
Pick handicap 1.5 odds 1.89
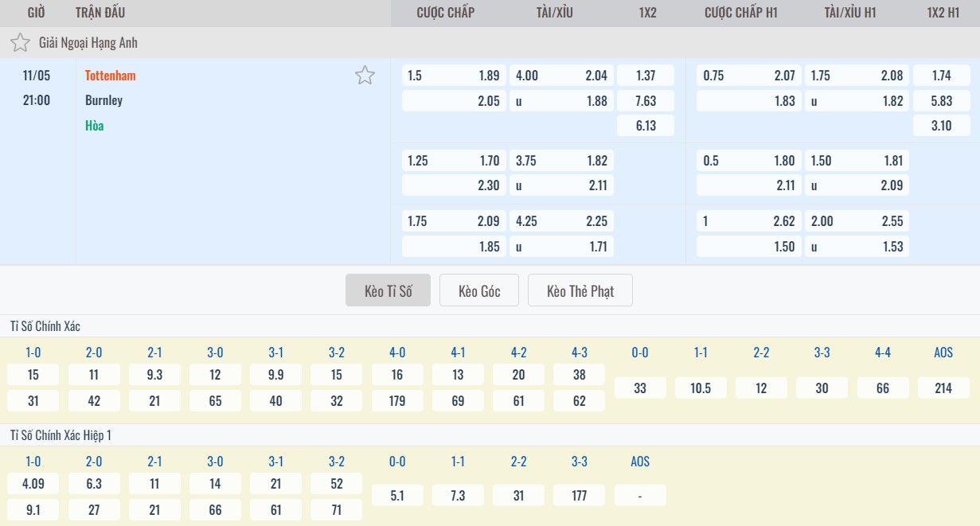click(x=454, y=76)
